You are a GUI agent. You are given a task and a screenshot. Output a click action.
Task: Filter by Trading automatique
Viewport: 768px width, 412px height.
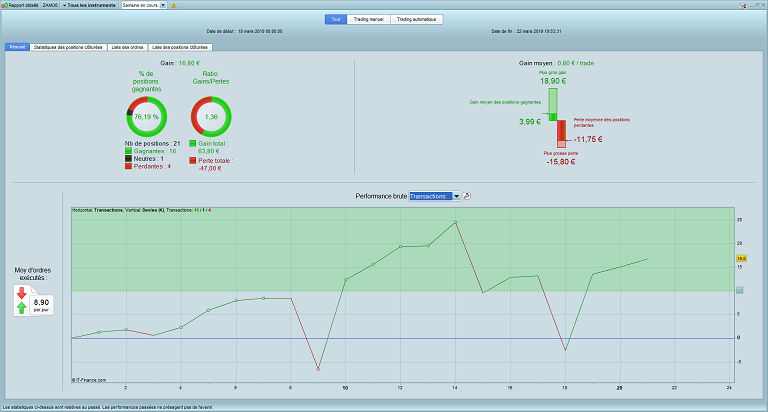416,19
